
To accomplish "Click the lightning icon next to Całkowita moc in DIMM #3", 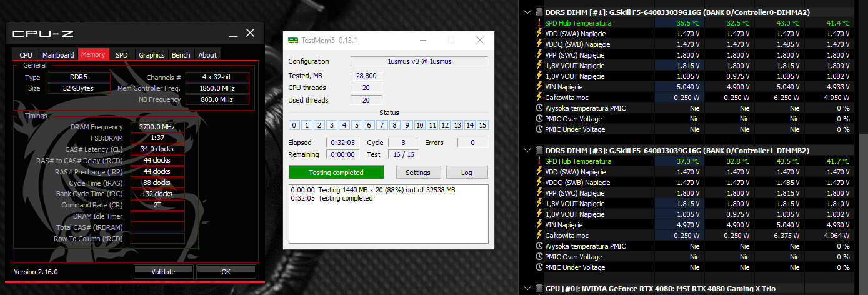I will [540, 236].
